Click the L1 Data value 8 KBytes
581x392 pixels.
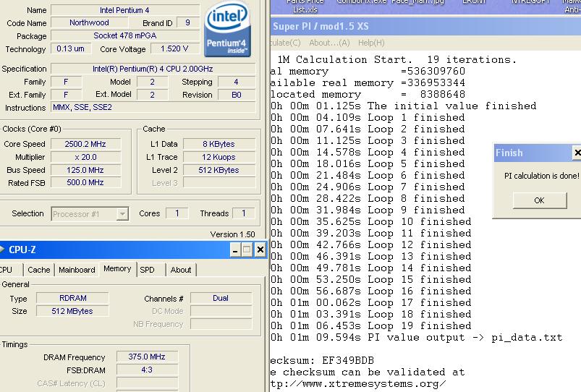coord(219,144)
